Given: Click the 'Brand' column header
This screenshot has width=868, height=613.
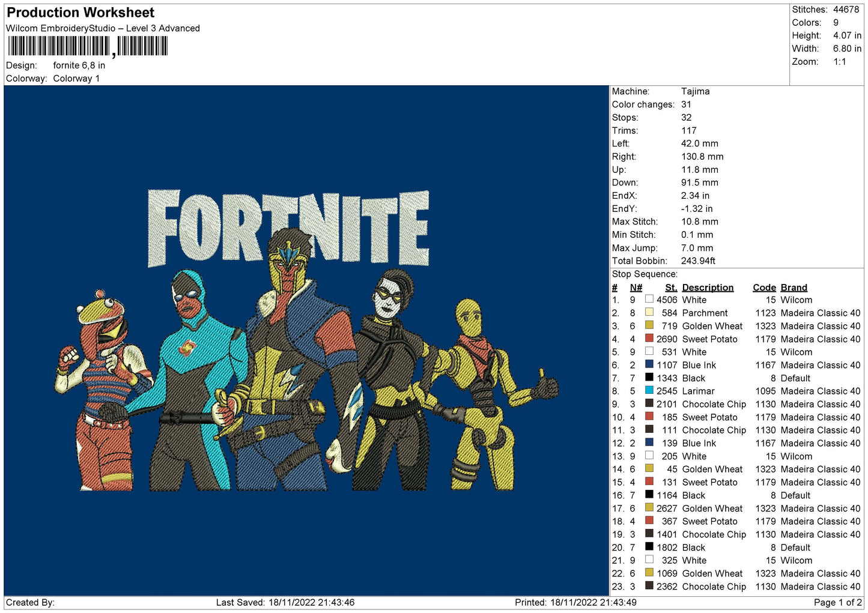Looking at the screenshot, I should point(794,288).
